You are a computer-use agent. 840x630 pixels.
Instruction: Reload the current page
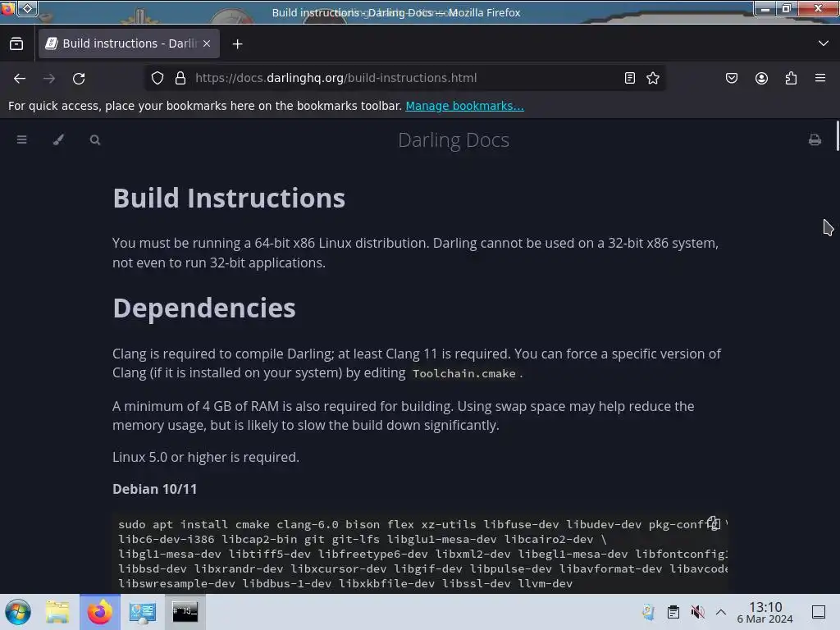click(x=79, y=78)
